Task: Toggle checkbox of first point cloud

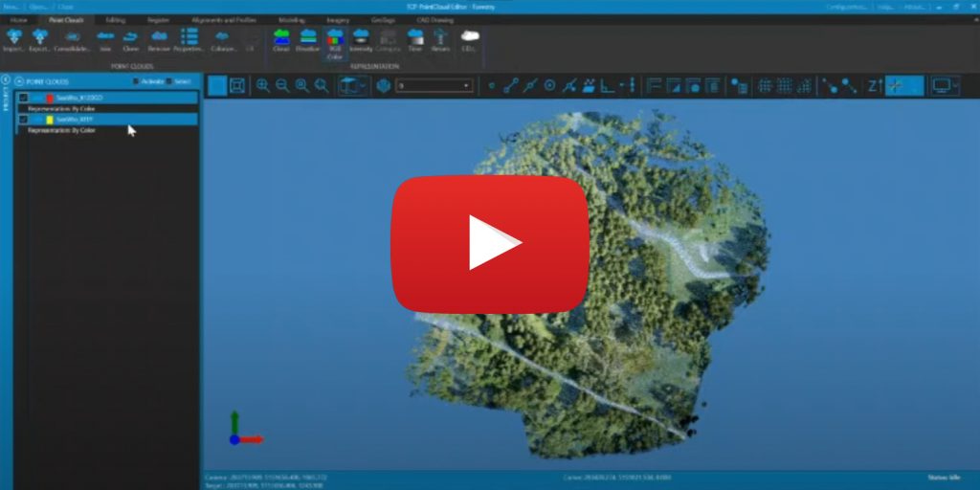Action: coord(23,98)
